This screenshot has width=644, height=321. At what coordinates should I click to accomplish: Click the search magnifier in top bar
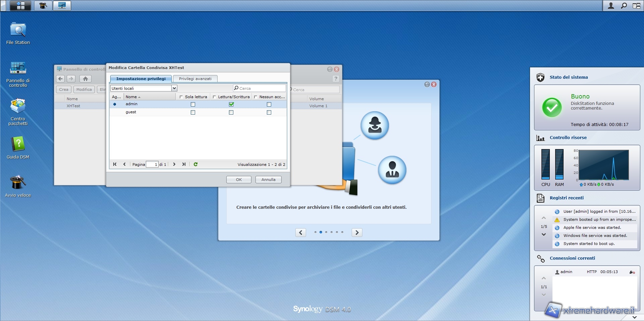(x=624, y=6)
